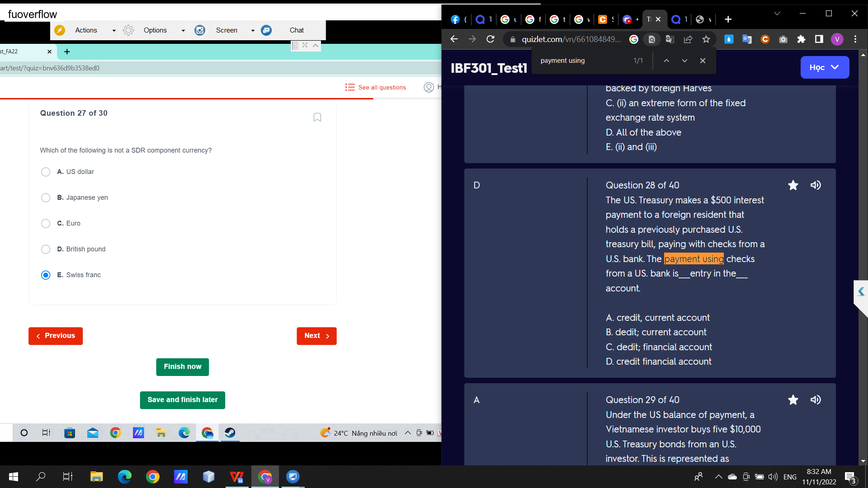Go to the Previous question
This screenshot has height=488, width=868.
[x=56, y=336]
